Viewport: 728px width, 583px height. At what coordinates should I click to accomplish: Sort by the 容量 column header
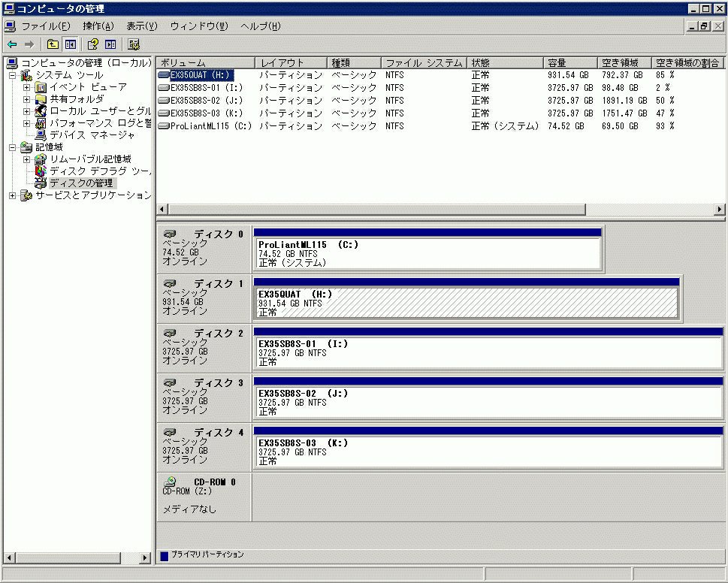(570, 62)
